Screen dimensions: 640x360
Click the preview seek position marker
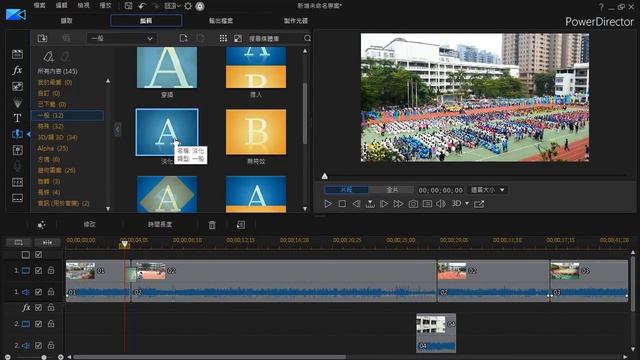click(x=324, y=176)
